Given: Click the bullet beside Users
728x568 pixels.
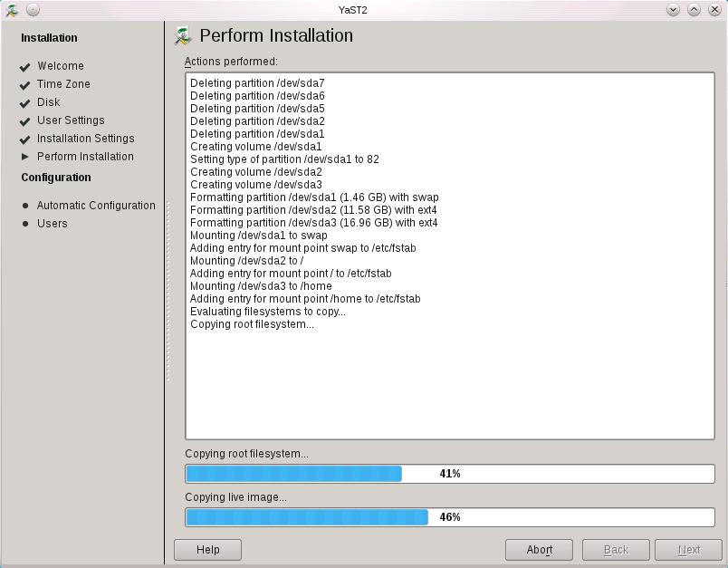Looking at the screenshot, I should 24,224.
